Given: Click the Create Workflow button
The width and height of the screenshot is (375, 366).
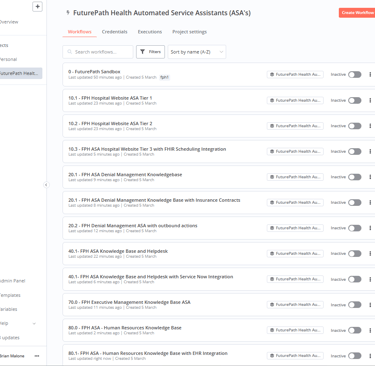Looking at the screenshot, I should click(x=357, y=13).
